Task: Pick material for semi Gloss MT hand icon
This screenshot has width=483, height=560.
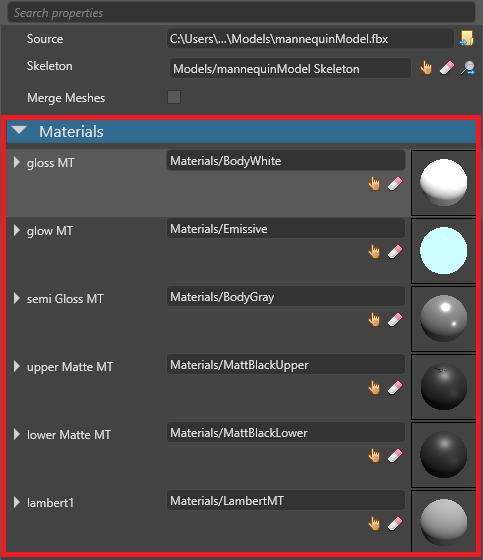Action: tap(374, 320)
